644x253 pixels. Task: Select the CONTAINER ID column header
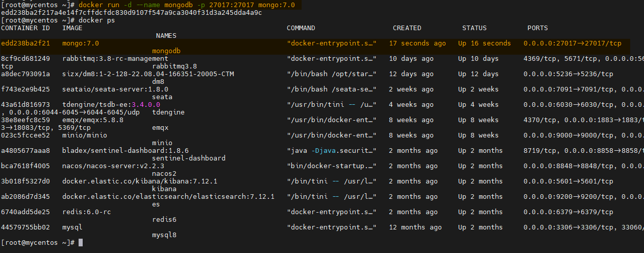point(26,28)
